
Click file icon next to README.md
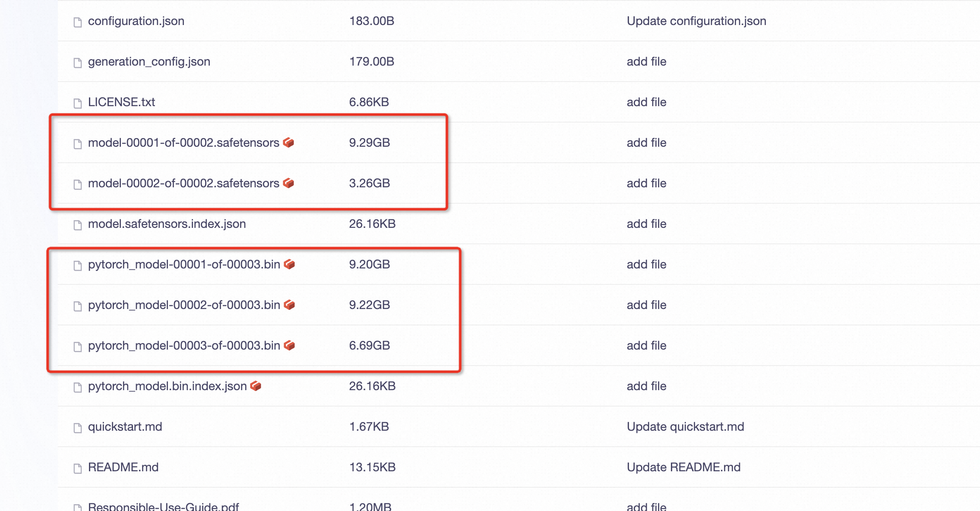point(78,468)
